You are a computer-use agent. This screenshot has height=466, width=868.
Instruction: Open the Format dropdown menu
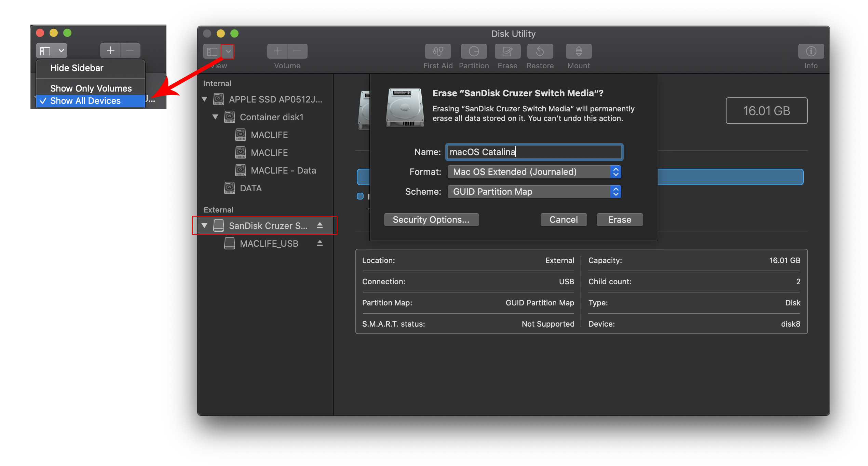615,172
